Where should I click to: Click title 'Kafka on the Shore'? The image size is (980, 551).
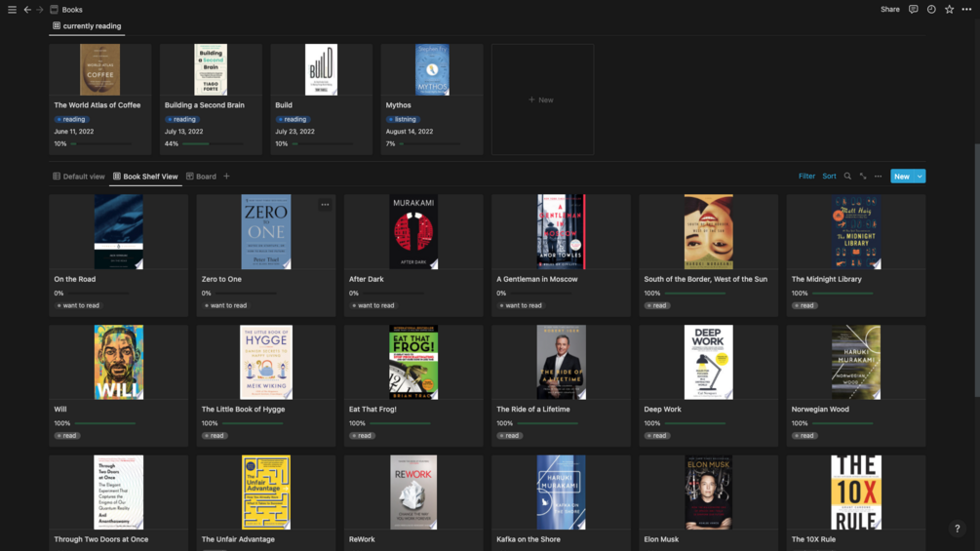529,539
